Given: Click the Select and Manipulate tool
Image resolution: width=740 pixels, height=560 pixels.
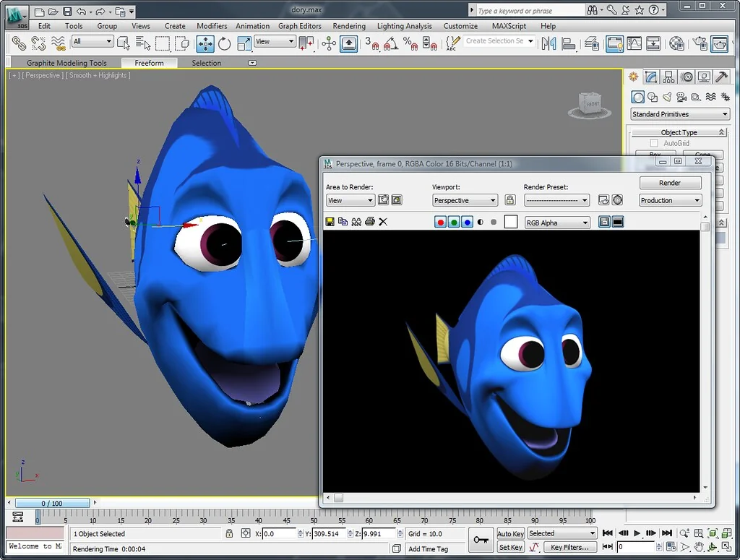Looking at the screenshot, I should (329, 44).
